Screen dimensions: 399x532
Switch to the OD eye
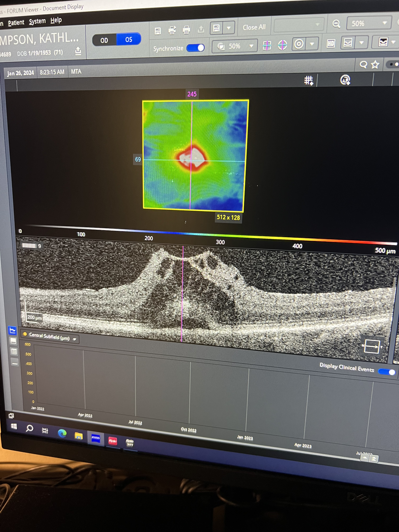[104, 40]
